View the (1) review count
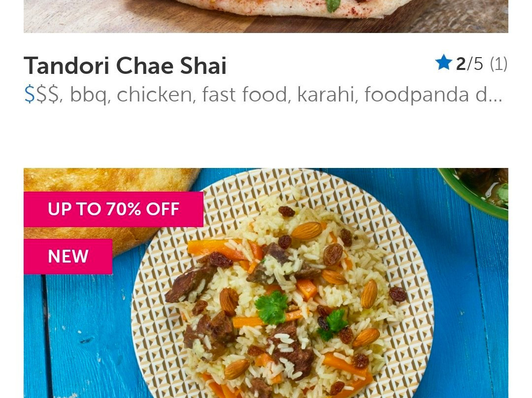This screenshot has width=532, height=398. coord(499,64)
